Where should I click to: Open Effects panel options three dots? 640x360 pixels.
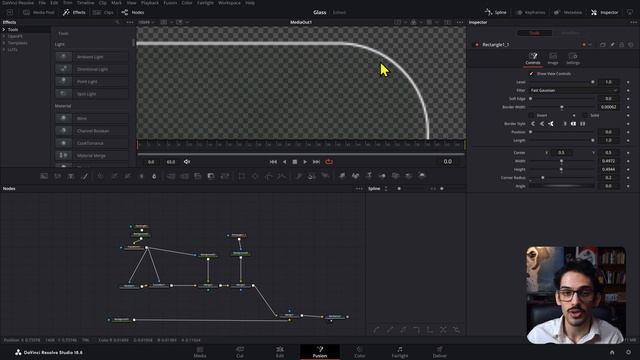pyautogui.click(x=130, y=22)
